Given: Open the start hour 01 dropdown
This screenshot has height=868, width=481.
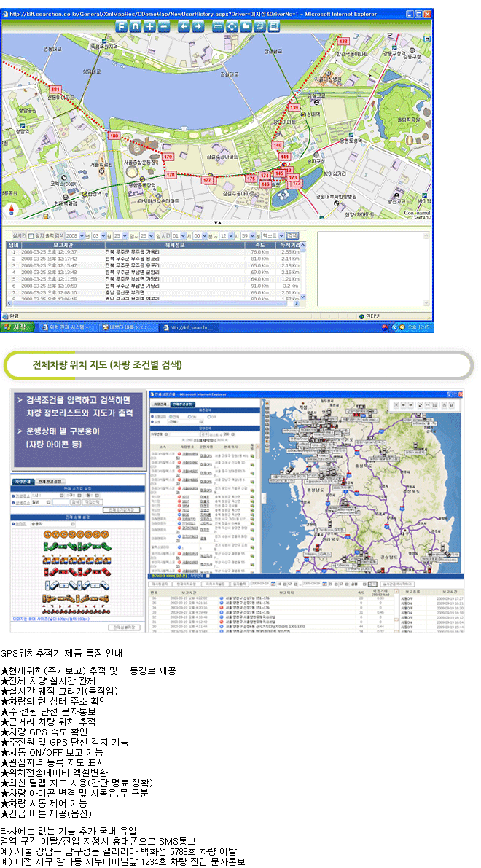Looking at the screenshot, I should click(180, 235).
